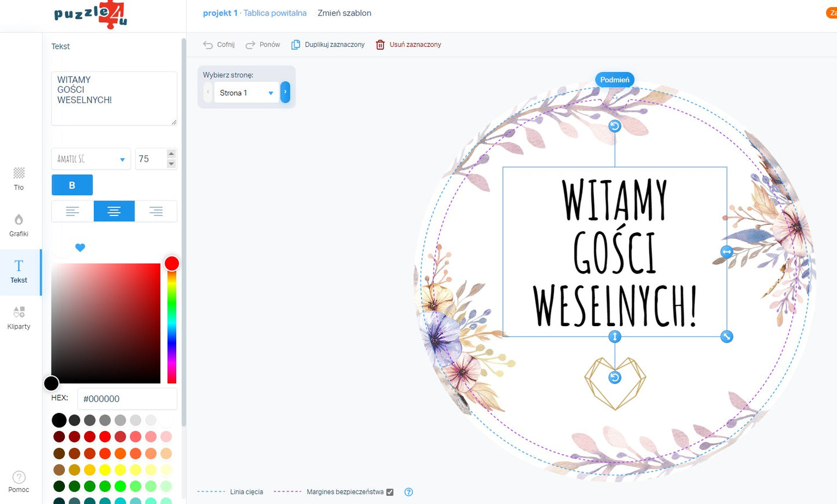This screenshot has width=837, height=504.
Task: Click the rotate handle above text box
Action: point(615,126)
